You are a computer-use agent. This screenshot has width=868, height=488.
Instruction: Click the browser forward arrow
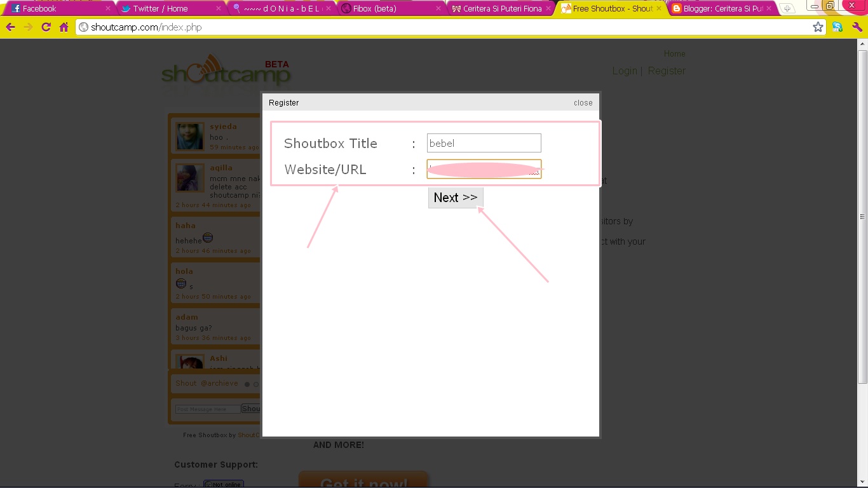(x=28, y=27)
